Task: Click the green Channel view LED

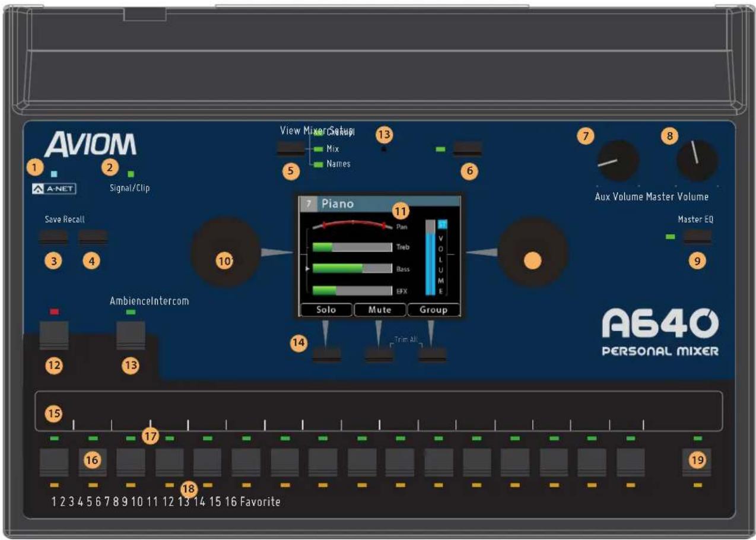Action: (x=319, y=134)
